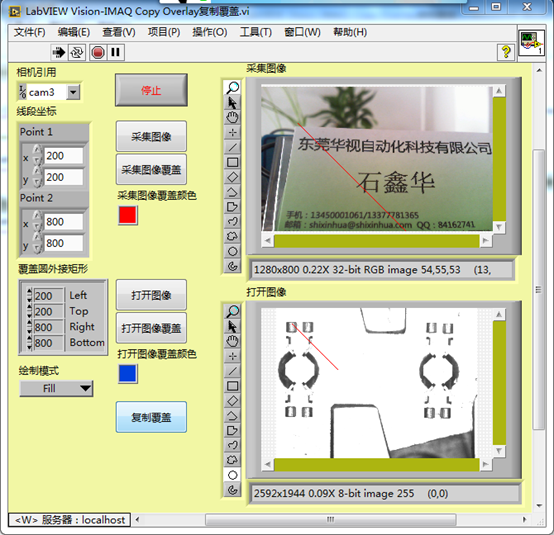Select the Point tool in the 采集图像 palette
The image size is (554, 535).
pos(232,132)
